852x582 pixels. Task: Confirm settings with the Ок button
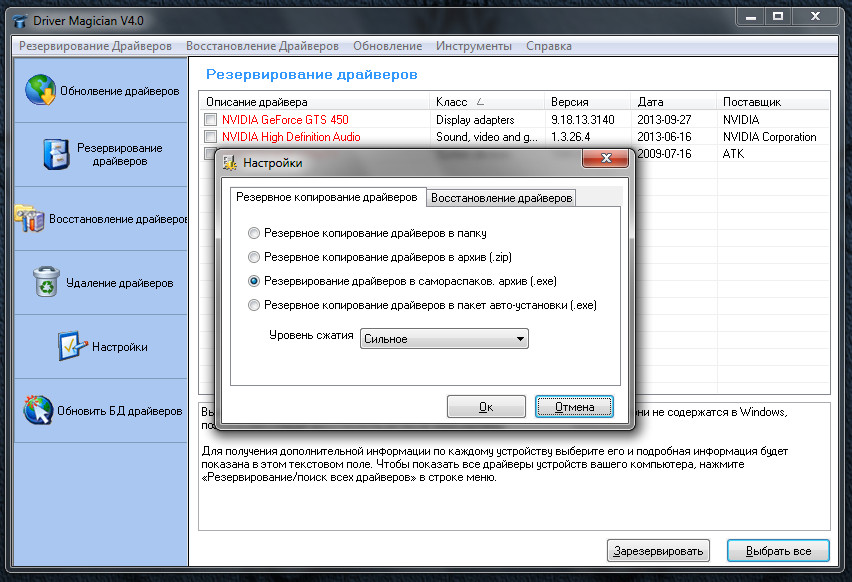pos(486,406)
